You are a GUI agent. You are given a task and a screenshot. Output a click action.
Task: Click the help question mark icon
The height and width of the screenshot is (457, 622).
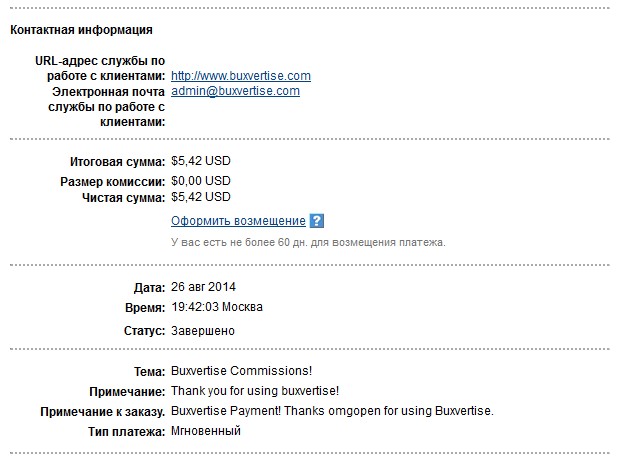[317, 221]
